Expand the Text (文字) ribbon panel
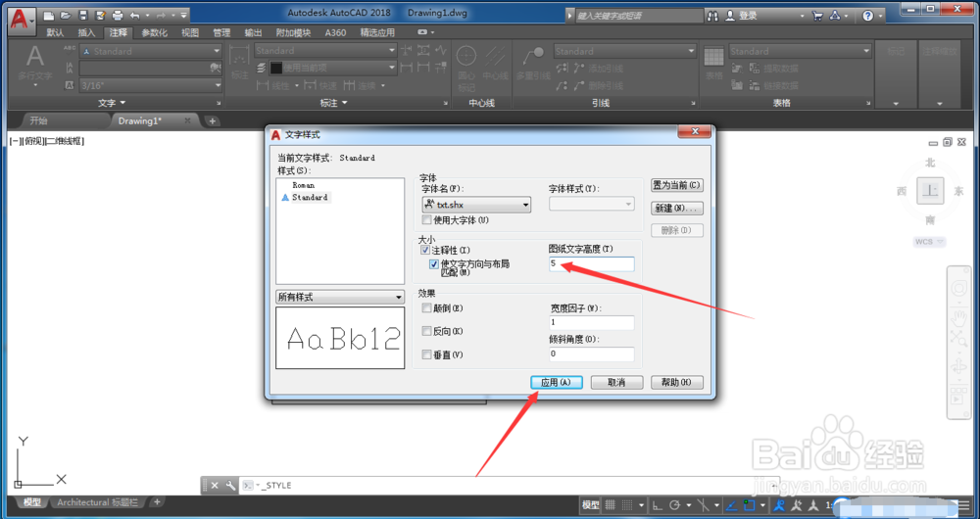 click(112, 103)
